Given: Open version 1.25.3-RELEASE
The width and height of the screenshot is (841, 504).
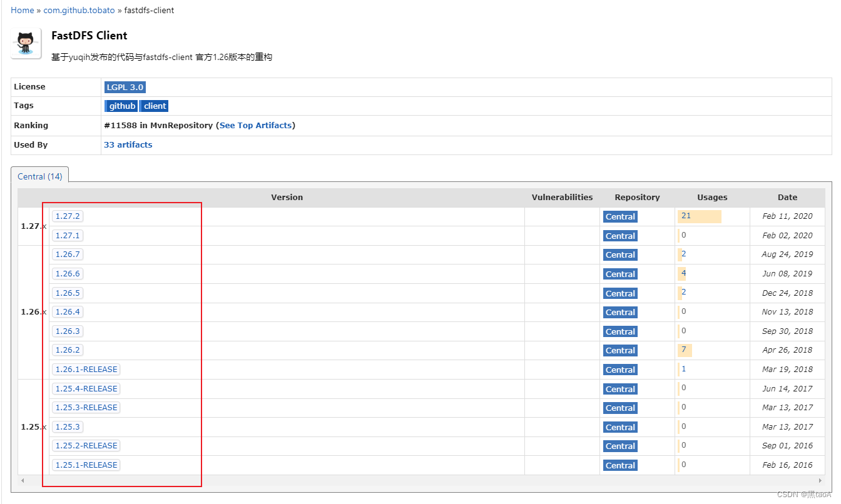Looking at the screenshot, I should pos(86,407).
